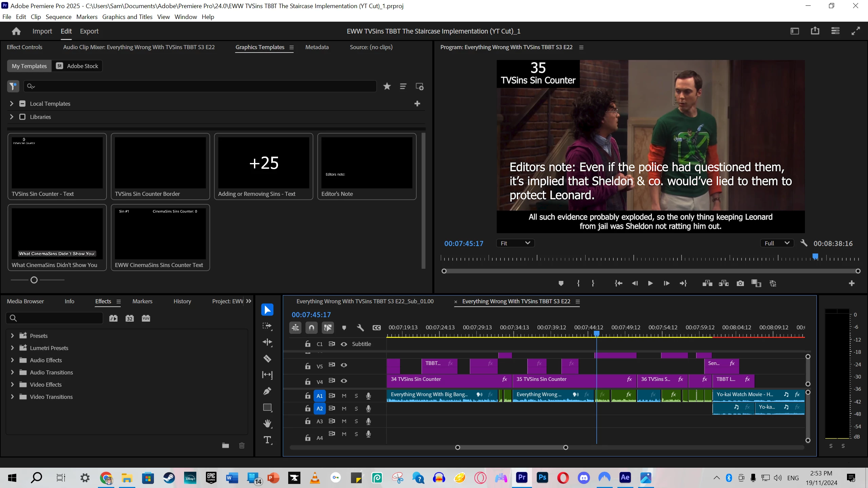Expand the Local Templates folder

(x=12, y=104)
